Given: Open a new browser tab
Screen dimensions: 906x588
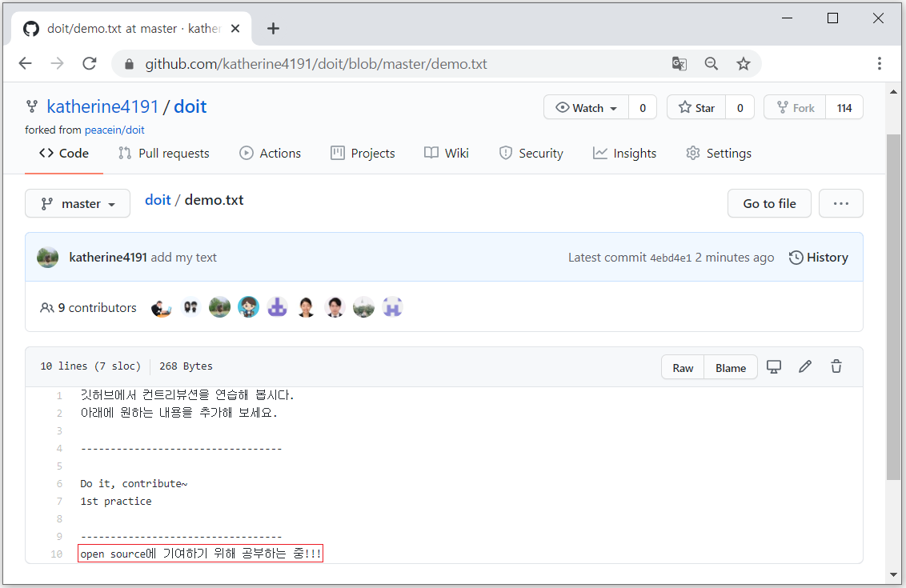Looking at the screenshot, I should [273, 28].
